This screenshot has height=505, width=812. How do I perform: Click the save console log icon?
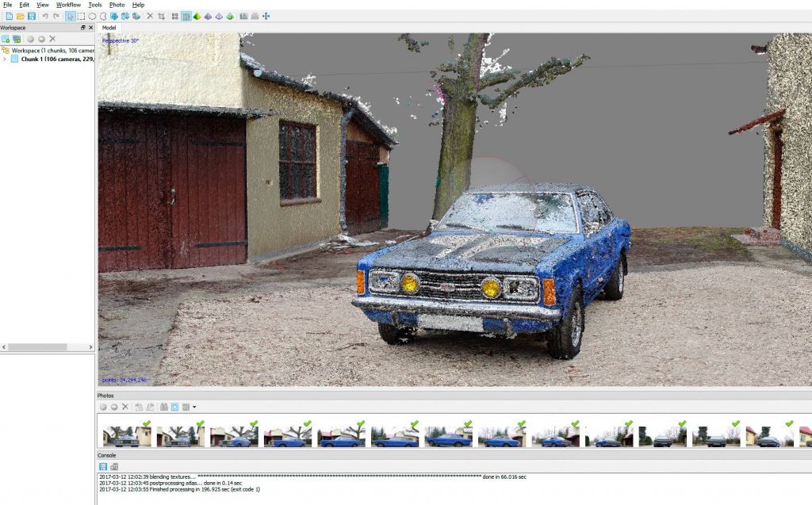(x=103, y=467)
